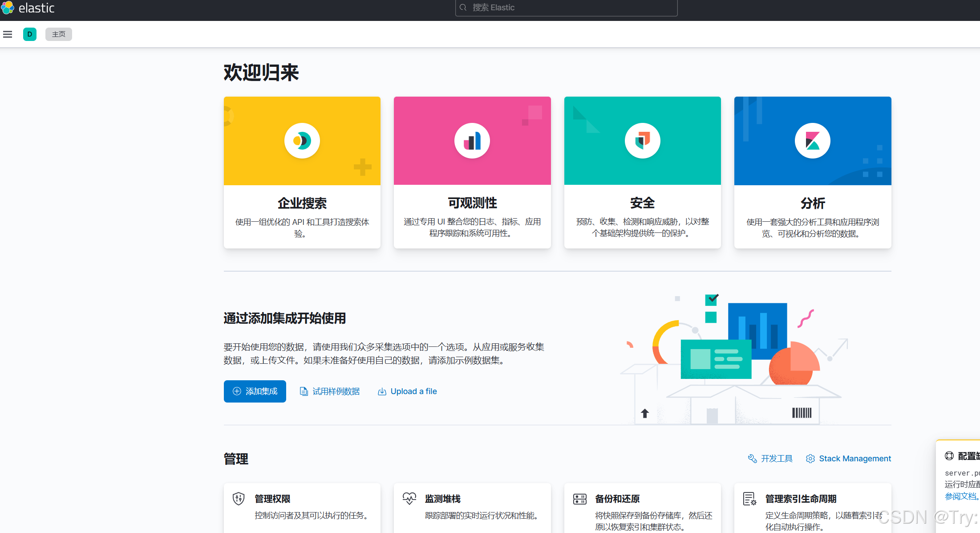Select the 主页 breadcrumb
980x533 pixels.
59,34
